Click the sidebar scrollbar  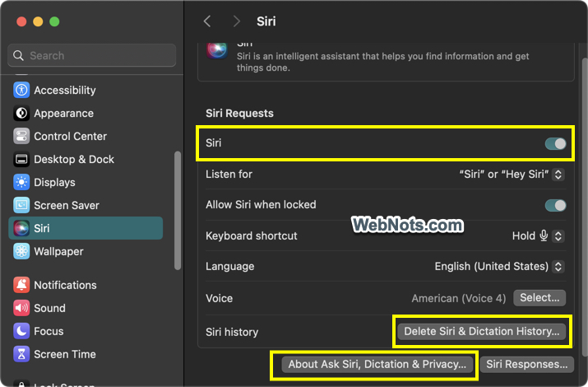click(178, 210)
